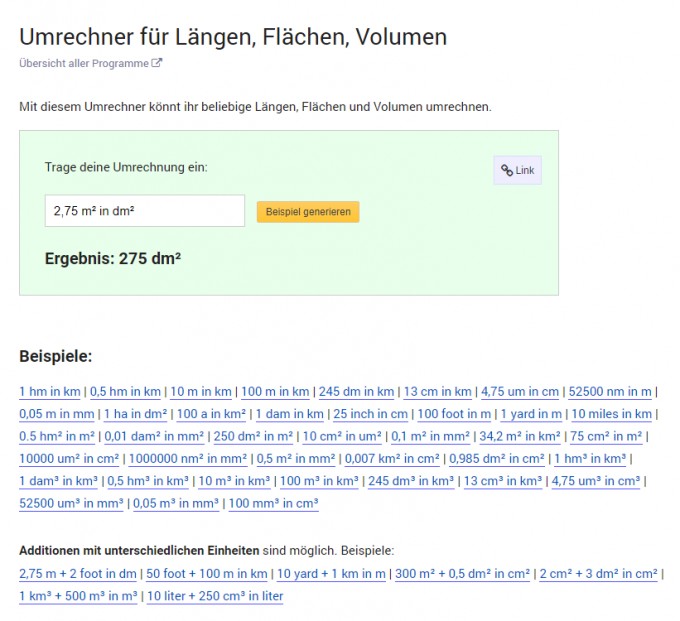Viewport: 680px width, 621px height.
Task: Choose the 10 yard + 1 km in m example
Action: coord(331,574)
